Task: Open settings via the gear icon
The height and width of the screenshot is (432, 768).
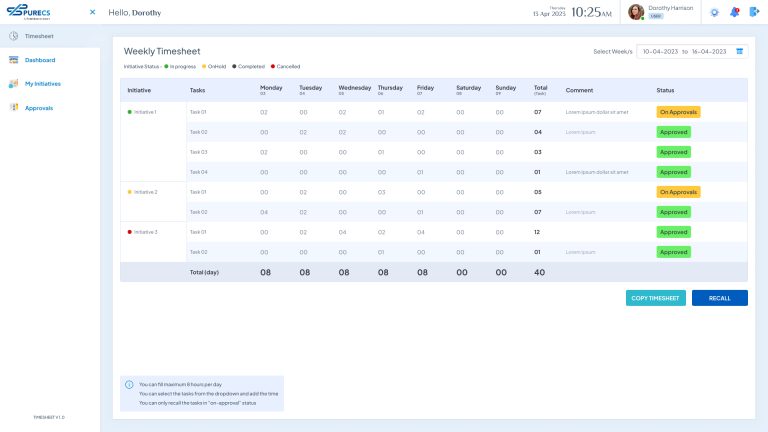Action: point(714,12)
